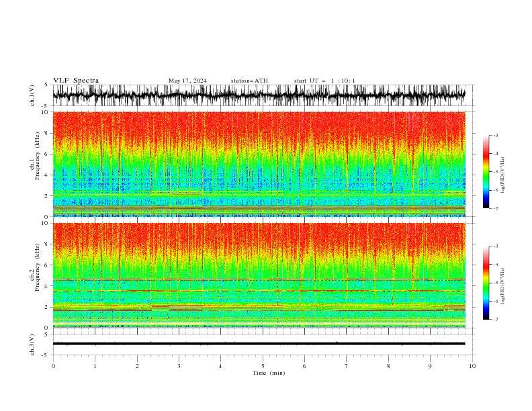The width and height of the screenshot is (532, 411).
Task: Click the ch.1 voltage waveform trace
Action: point(259,95)
